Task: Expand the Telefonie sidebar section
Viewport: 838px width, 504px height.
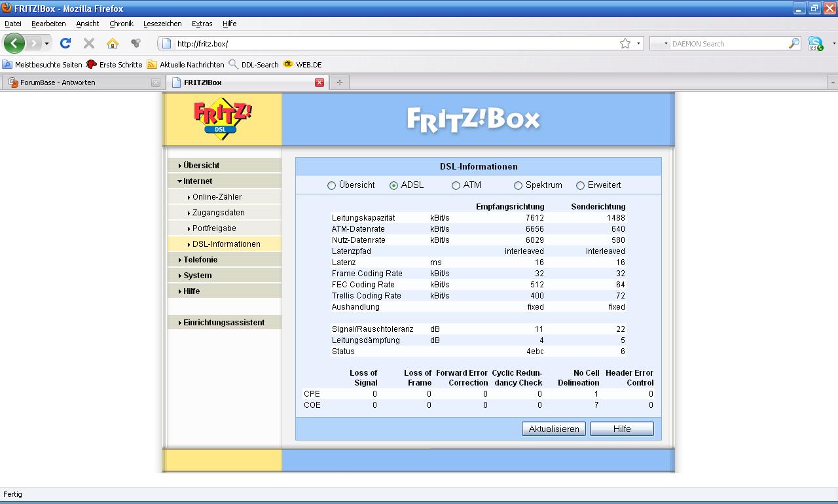Action: (x=225, y=260)
